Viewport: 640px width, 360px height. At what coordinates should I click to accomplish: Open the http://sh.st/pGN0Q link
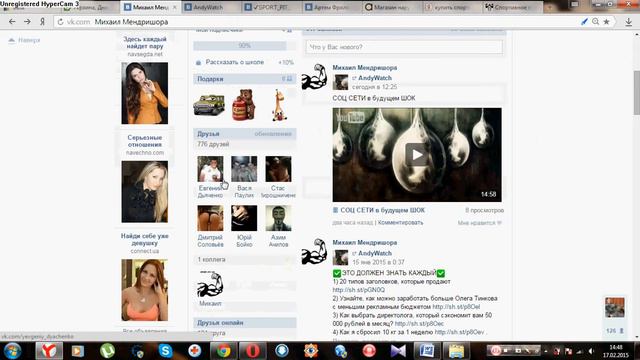pos(358,290)
